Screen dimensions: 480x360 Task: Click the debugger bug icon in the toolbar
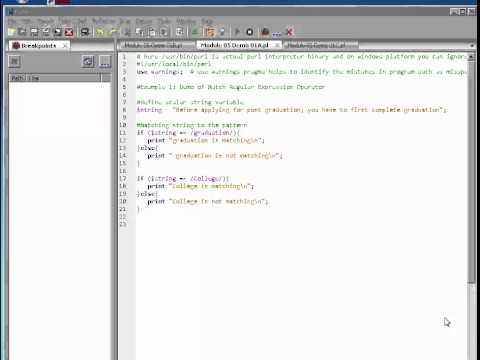[x=265, y=32]
